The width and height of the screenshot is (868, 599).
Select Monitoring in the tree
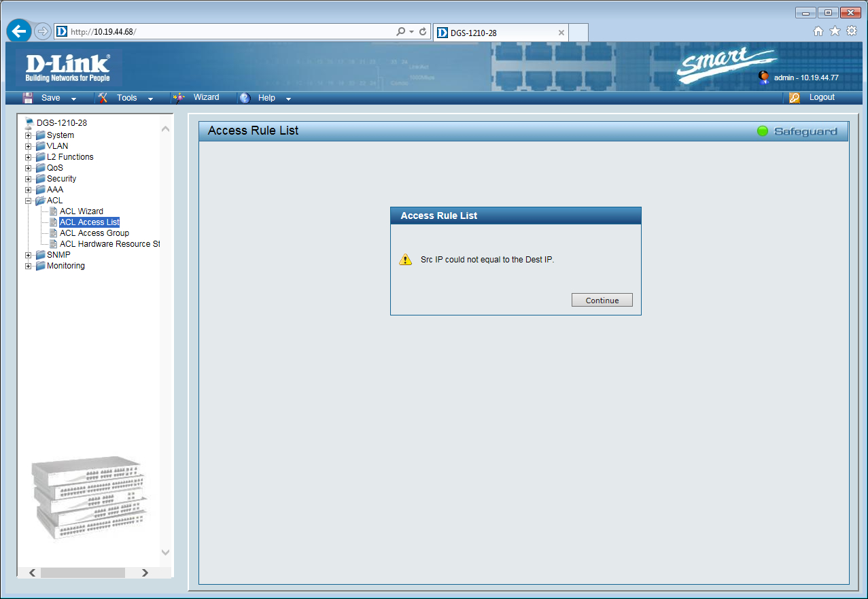pos(65,266)
